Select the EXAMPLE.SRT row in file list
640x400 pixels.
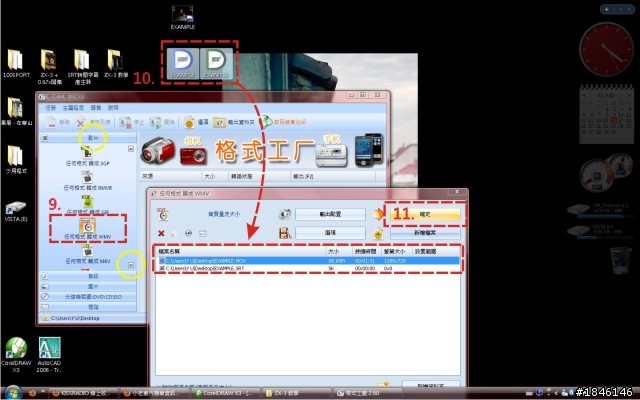coord(309,268)
